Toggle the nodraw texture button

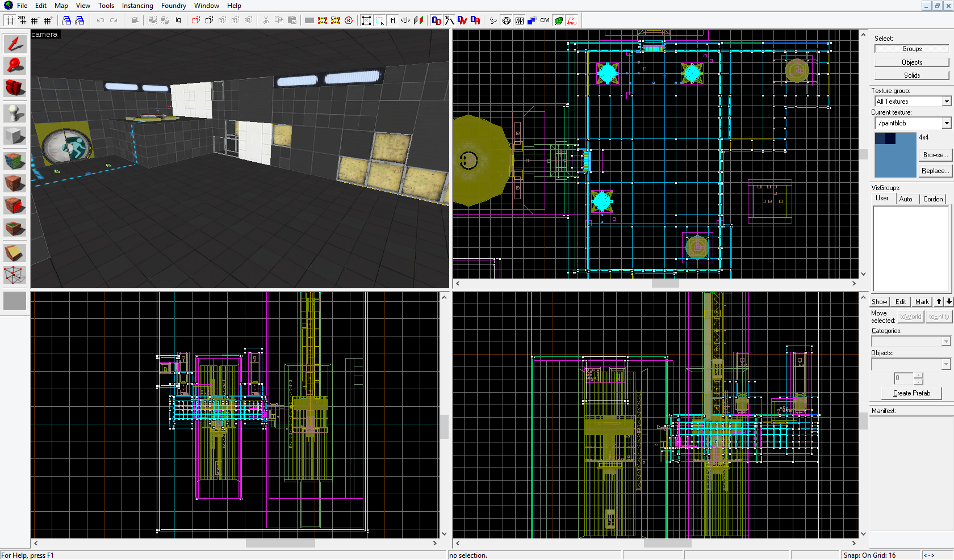click(x=572, y=20)
